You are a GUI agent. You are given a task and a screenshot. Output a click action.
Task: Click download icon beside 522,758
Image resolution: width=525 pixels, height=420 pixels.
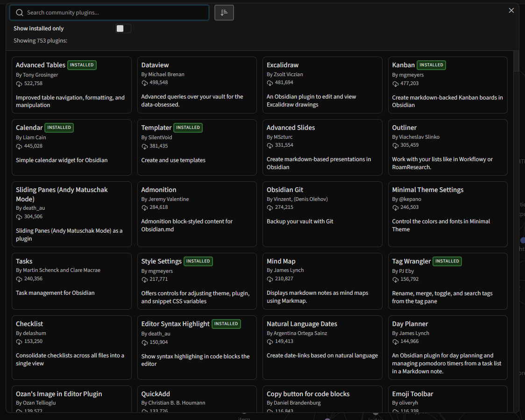pos(19,84)
